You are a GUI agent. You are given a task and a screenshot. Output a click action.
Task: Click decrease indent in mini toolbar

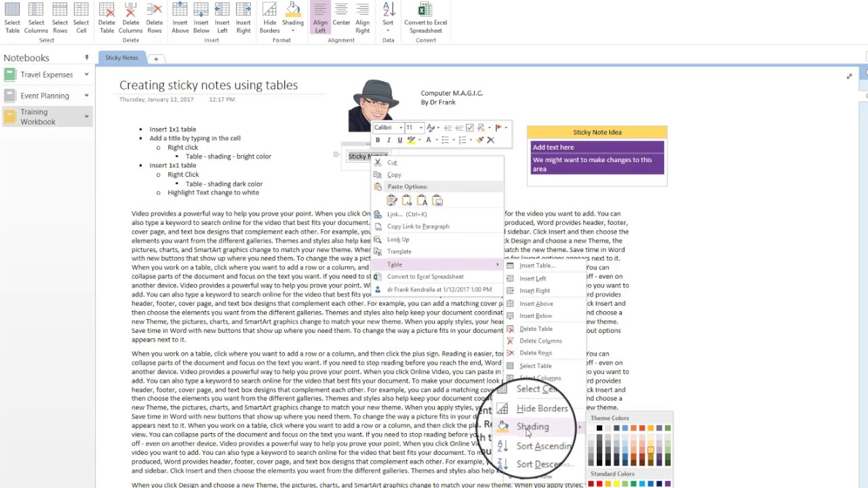448,127
